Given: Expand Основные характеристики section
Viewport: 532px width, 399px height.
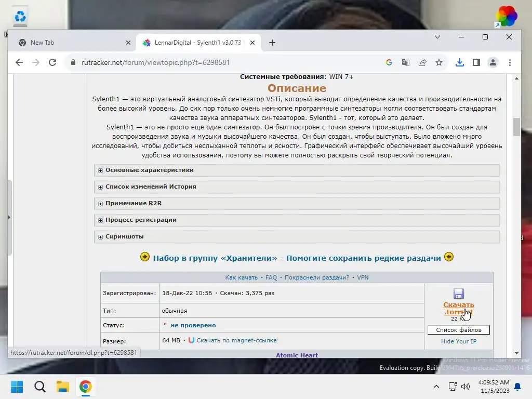Looking at the screenshot, I should coord(297,170).
